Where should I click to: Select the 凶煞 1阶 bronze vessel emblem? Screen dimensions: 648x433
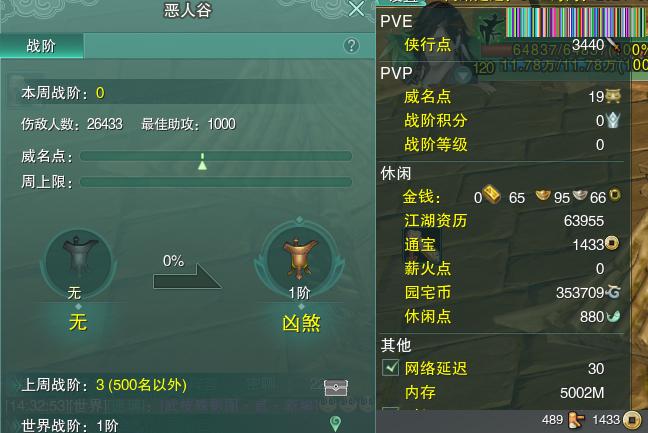[x=300, y=260]
